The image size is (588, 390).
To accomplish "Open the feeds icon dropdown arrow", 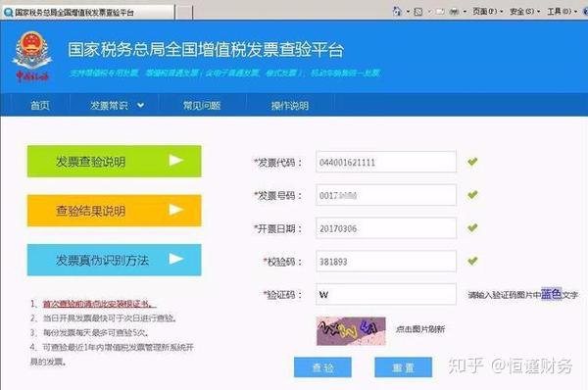I will click(x=429, y=12).
